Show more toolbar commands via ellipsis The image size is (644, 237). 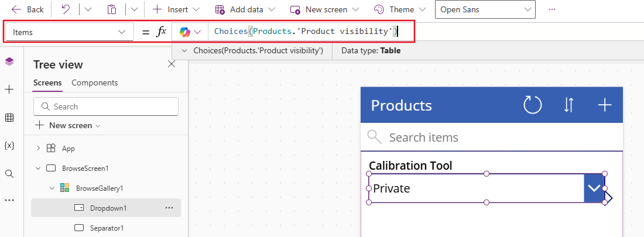(552, 9)
